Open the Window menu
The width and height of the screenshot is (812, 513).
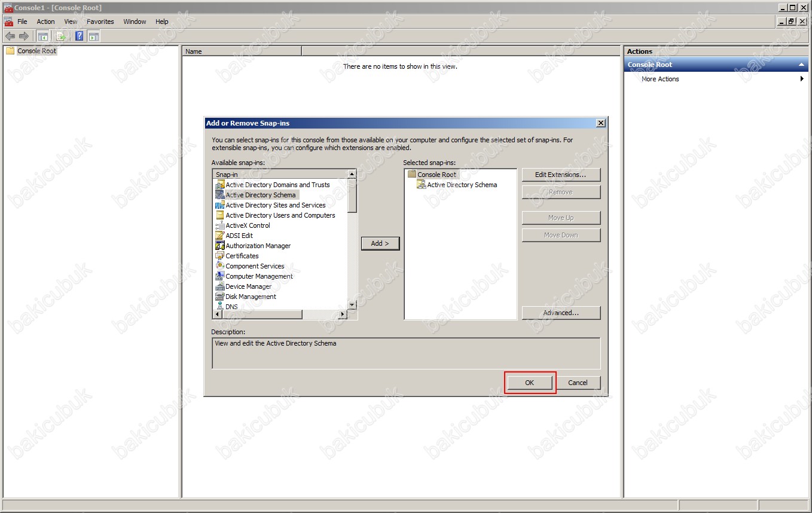point(135,22)
